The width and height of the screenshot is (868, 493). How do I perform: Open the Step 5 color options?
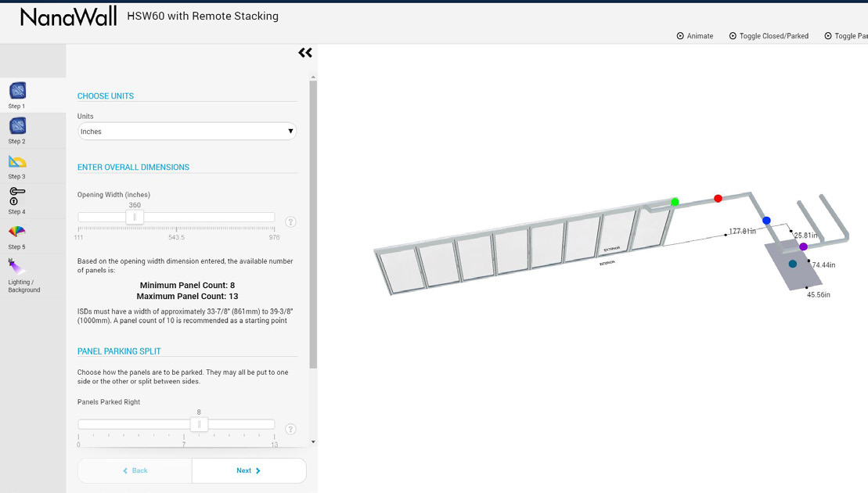(16, 232)
